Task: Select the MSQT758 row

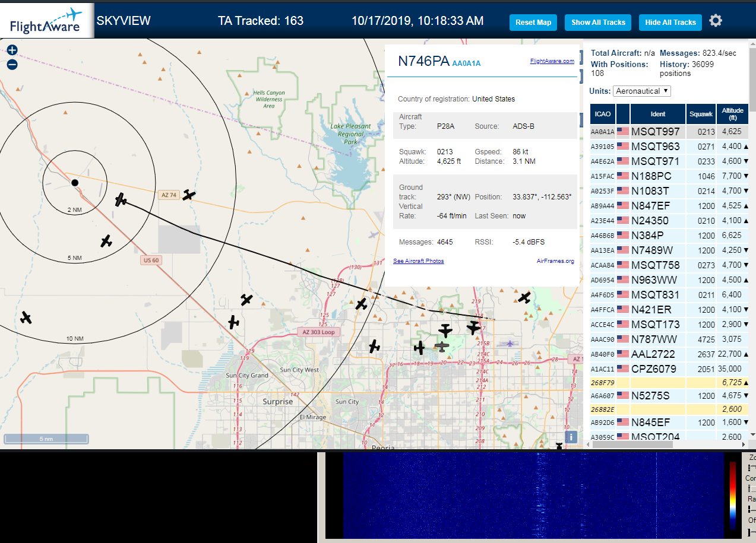Action: pyautogui.click(x=669, y=265)
